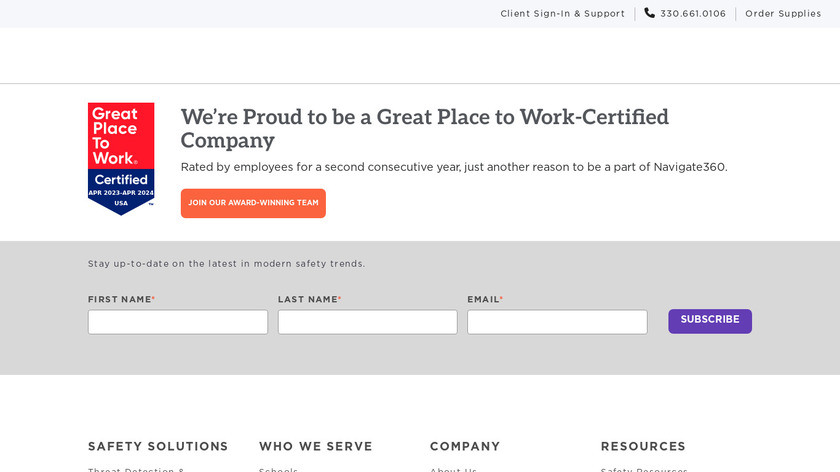
Task: Open the Order Supplies link
Action: tap(783, 14)
